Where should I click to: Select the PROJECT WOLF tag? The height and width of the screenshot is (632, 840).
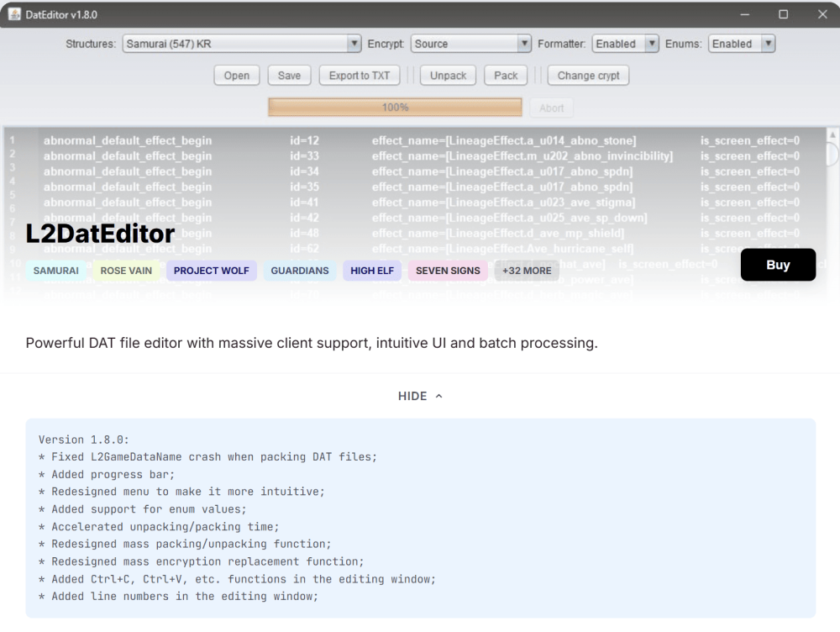(x=212, y=271)
